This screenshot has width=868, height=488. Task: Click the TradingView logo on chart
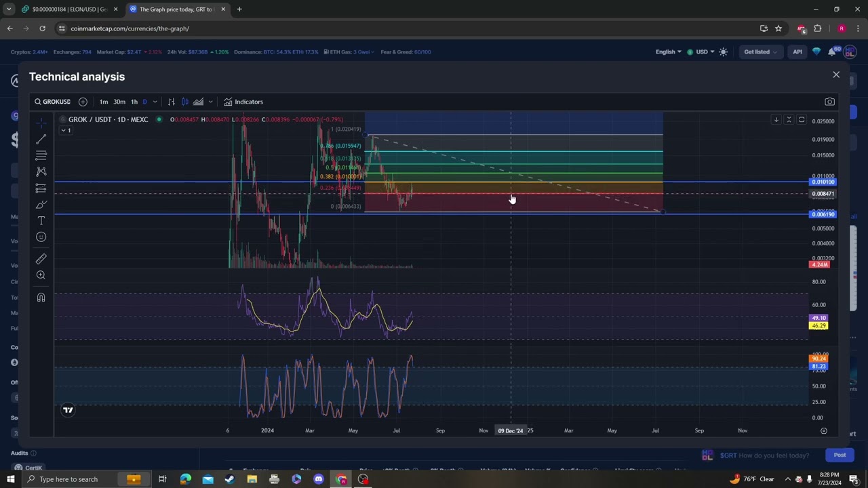(68, 409)
